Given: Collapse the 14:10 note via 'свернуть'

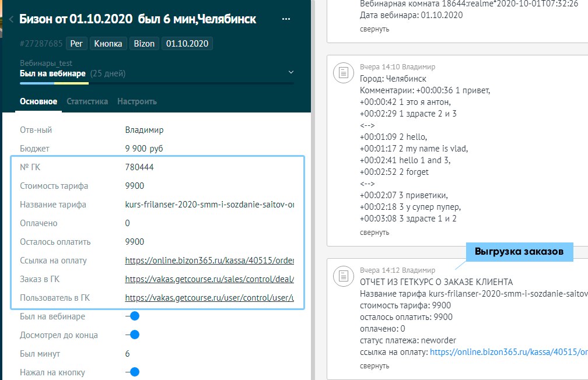Looking at the screenshot, I should pos(374,233).
